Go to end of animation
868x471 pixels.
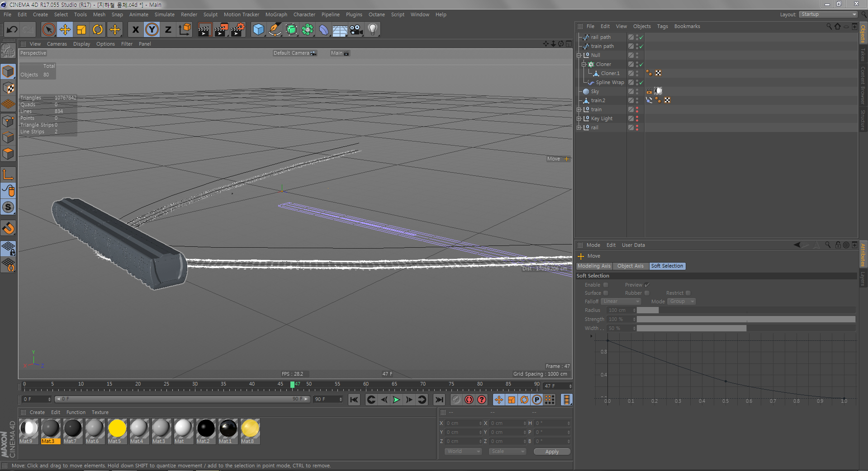[439, 400]
